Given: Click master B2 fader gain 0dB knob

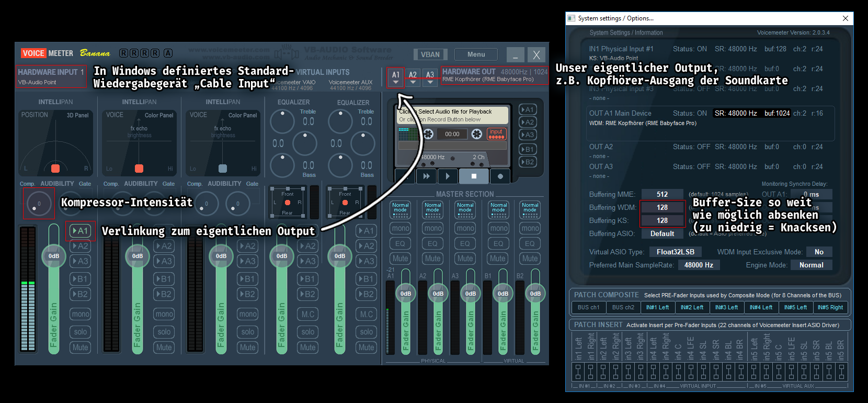Looking at the screenshot, I should tap(535, 294).
